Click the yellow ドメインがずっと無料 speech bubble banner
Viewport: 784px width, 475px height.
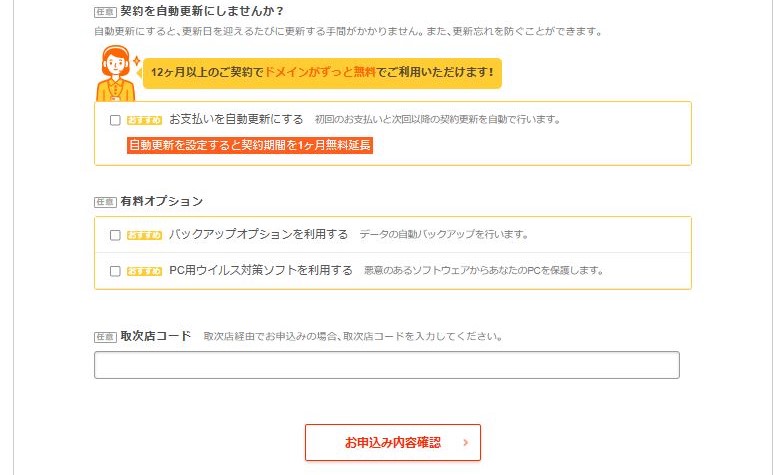pos(322,73)
